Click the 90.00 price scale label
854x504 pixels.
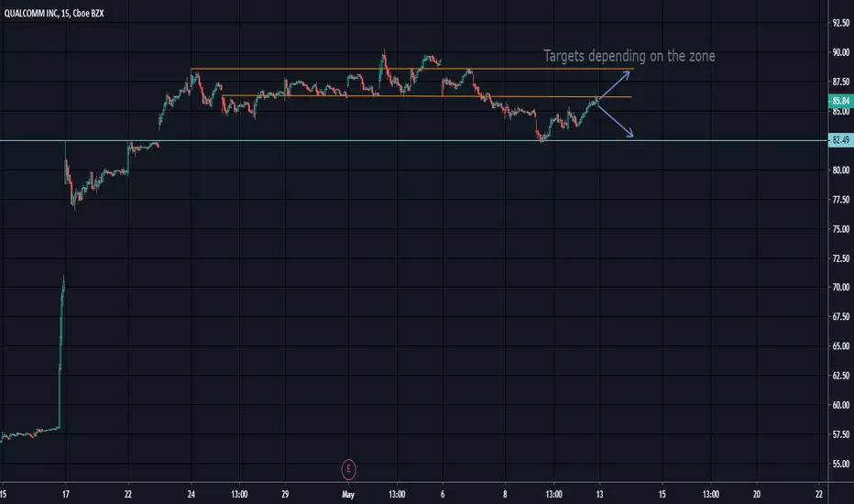coord(840,52)
